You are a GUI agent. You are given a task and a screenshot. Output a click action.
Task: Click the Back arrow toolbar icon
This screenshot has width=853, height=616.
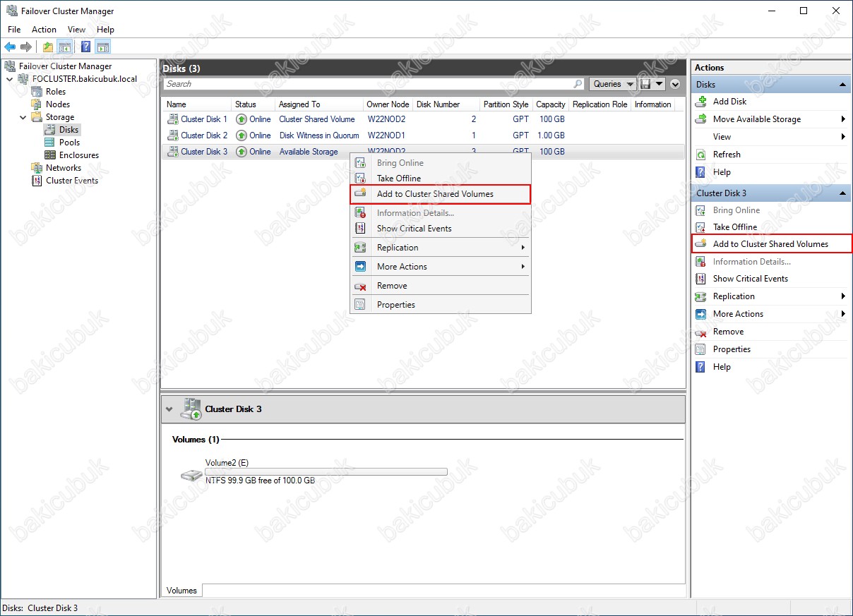[x=10, y=47]
